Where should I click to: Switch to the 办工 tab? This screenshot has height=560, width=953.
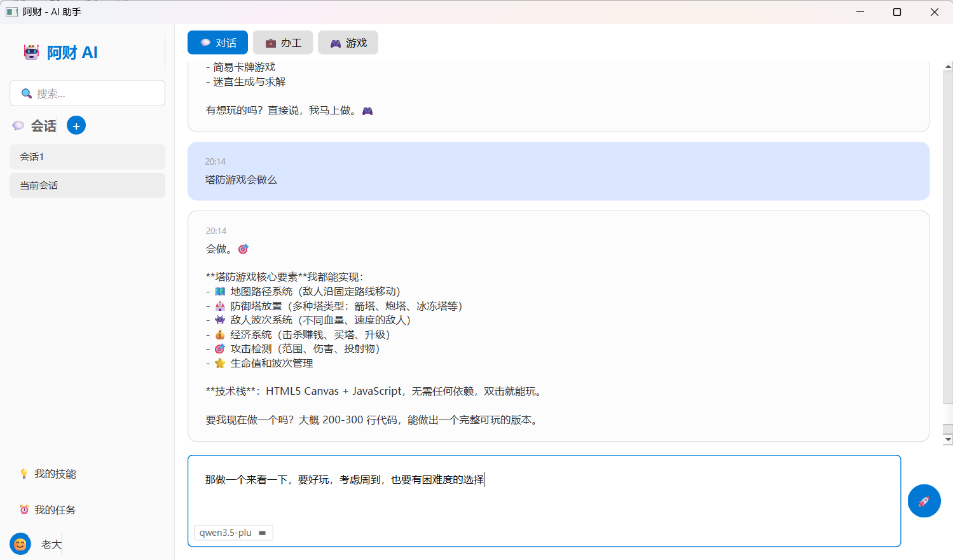point(283,42)
